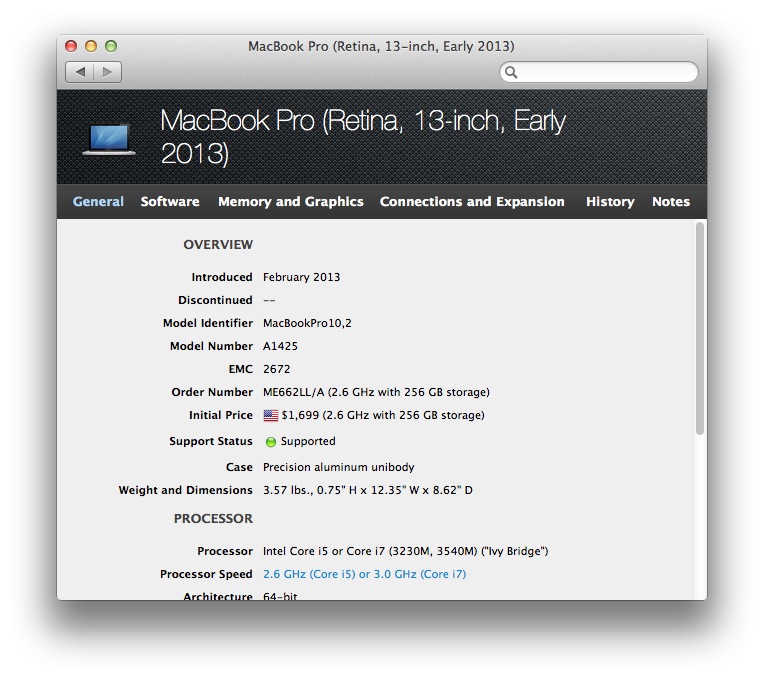764x679 pixels.
Task: Go back with the left arrow button
Action: 80,72
